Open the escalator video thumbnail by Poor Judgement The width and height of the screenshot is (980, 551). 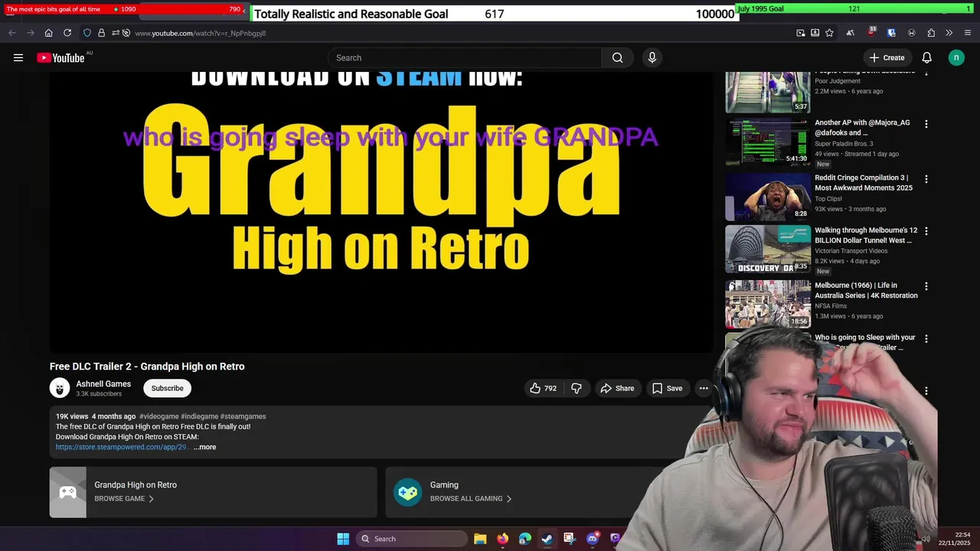click(x=768, y=93)
